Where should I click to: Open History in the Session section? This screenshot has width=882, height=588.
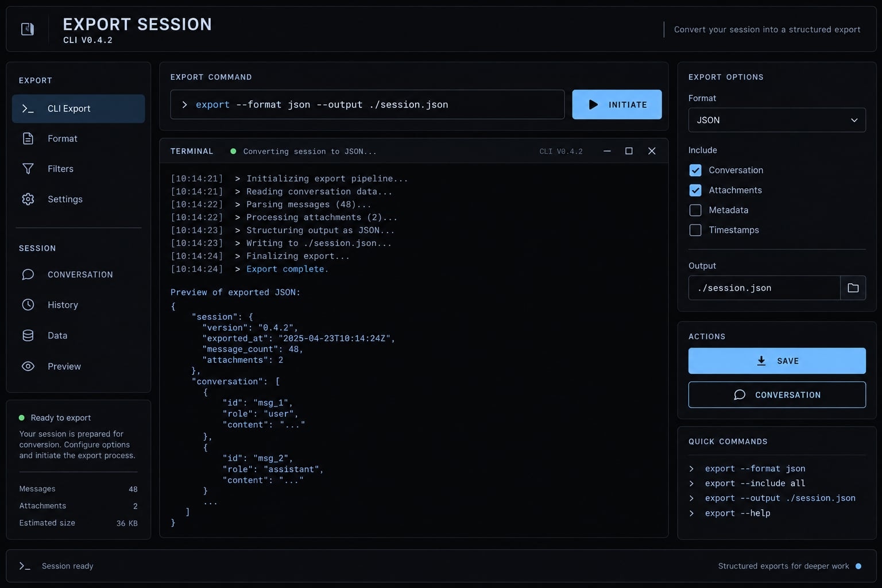tap(78, 305)
